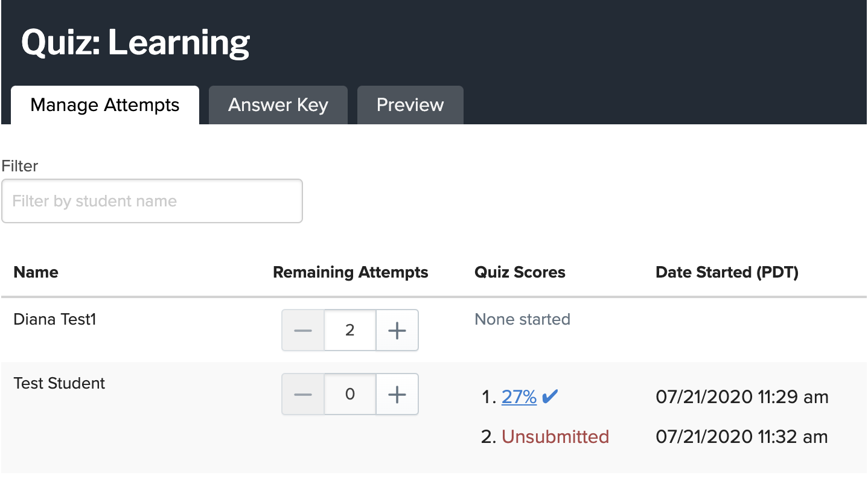Select the Manage Attempts tab
This screenshot has height=490, width=868.
tap(104, 104)
